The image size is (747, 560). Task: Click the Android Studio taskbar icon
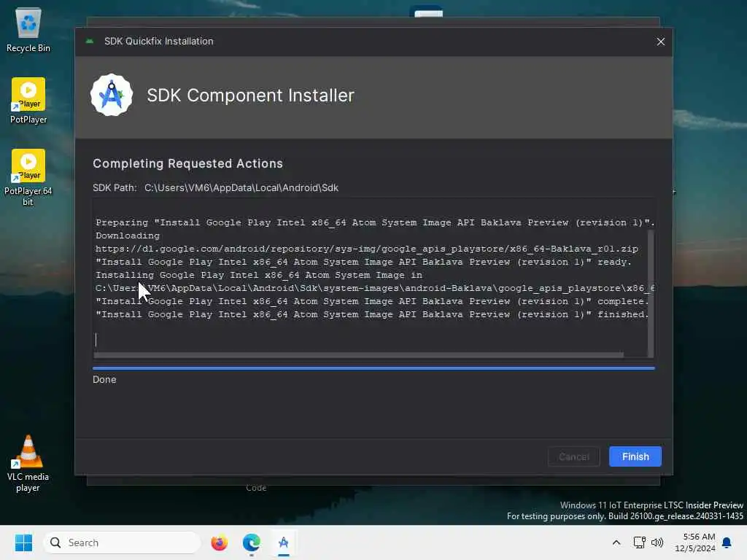pos(284,542)
